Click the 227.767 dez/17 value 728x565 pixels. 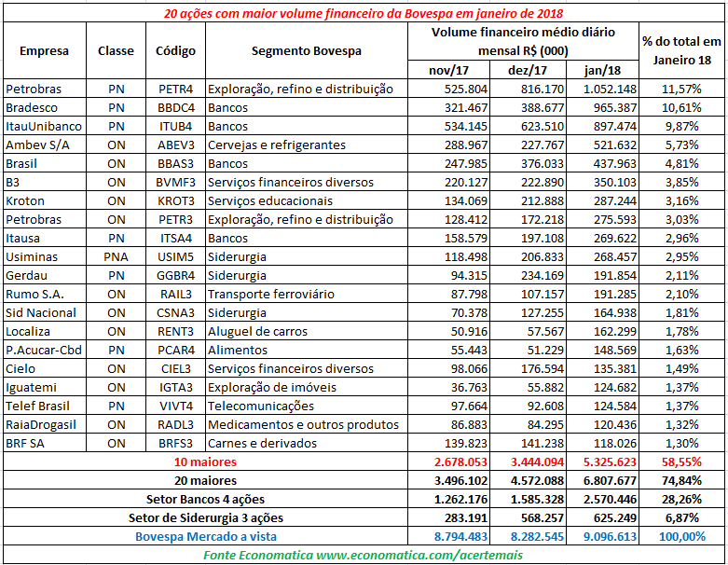tap(528, 145)
